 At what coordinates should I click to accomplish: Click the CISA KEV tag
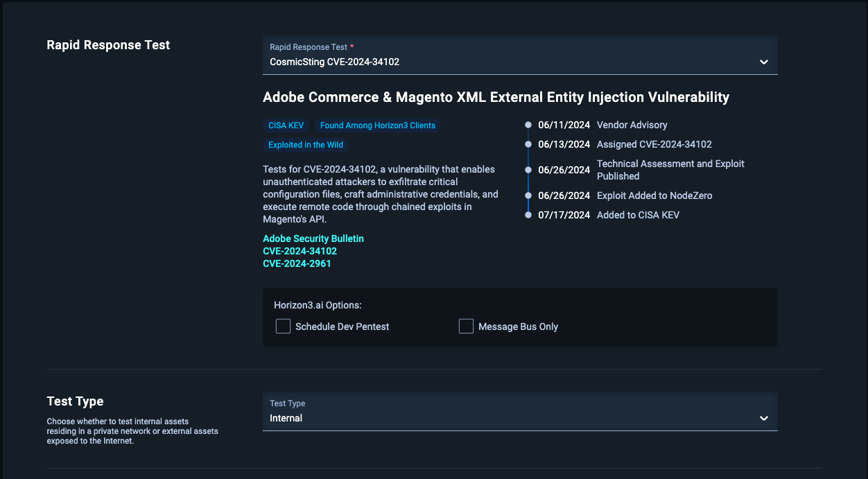tap(286, 125)
